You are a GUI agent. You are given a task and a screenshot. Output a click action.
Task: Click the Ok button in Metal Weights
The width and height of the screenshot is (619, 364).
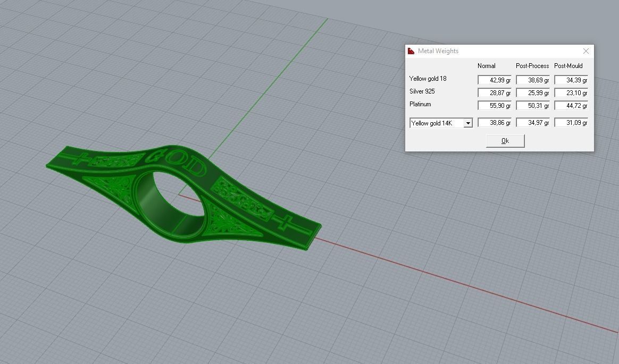tap(505, 141)
